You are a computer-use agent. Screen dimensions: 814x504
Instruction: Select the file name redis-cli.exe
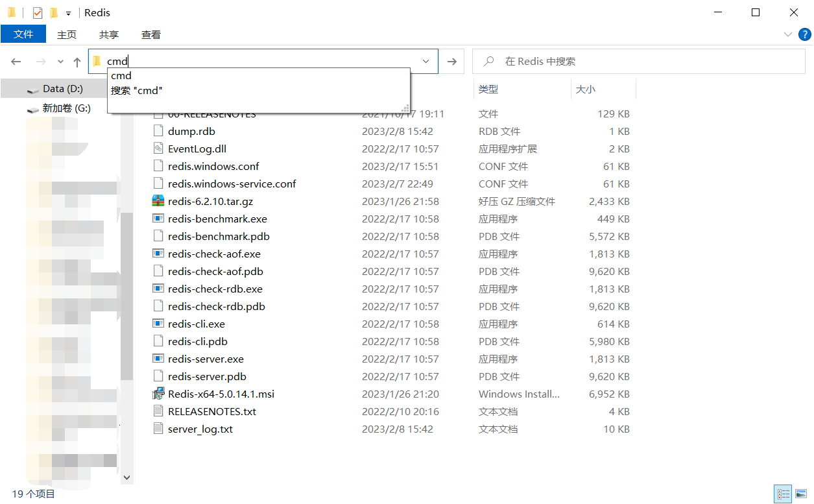[197, 324]
